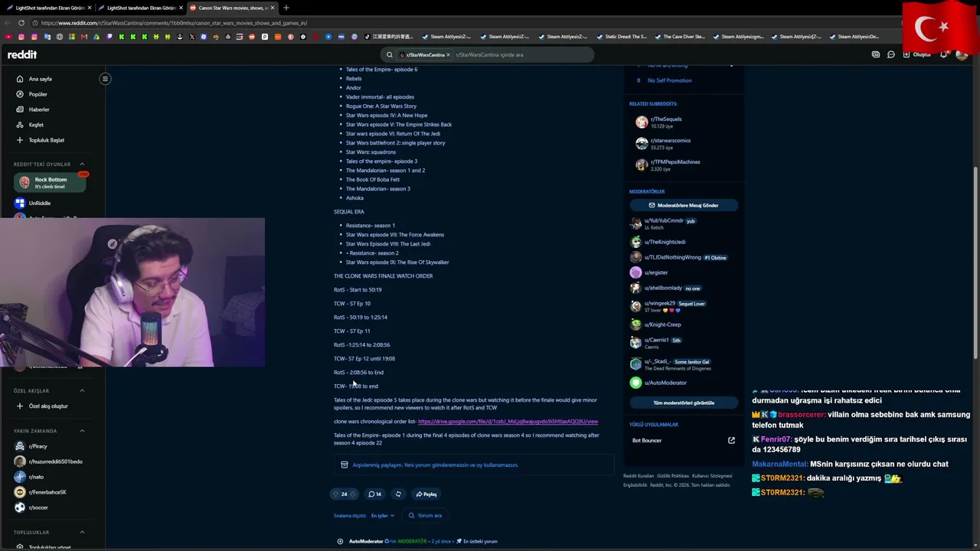Open the Popüler icon in sidebar
The width and height of the screenshot is (980, 551).
20,94
